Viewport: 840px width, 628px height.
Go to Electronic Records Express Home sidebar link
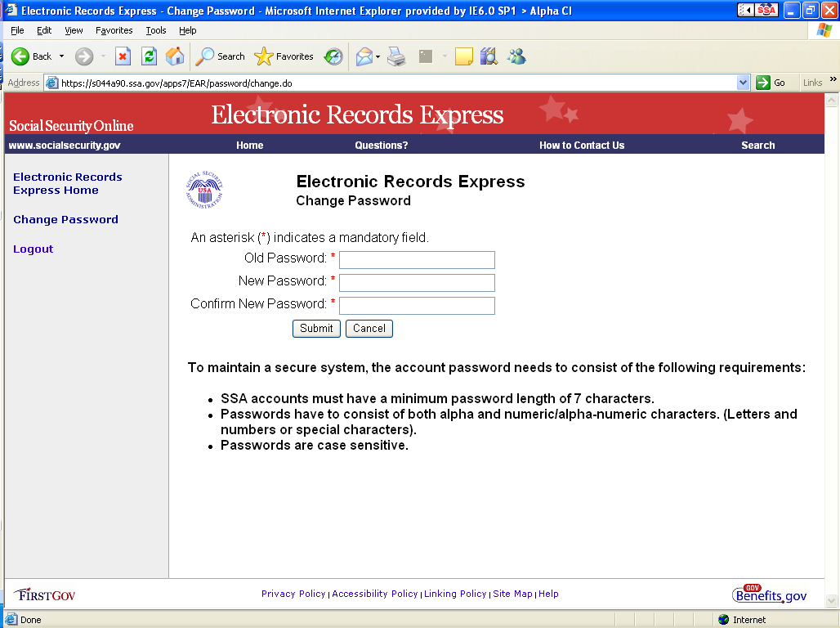pos(68,183)
